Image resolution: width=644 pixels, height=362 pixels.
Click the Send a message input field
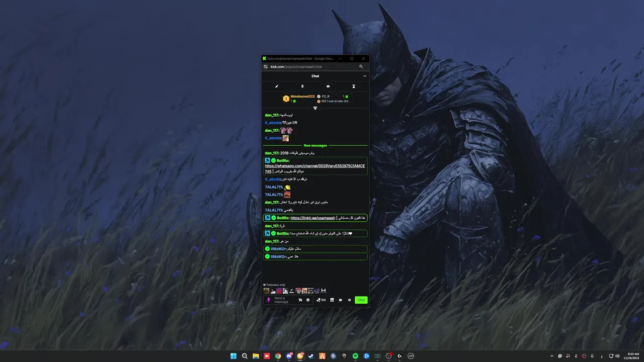285,300
